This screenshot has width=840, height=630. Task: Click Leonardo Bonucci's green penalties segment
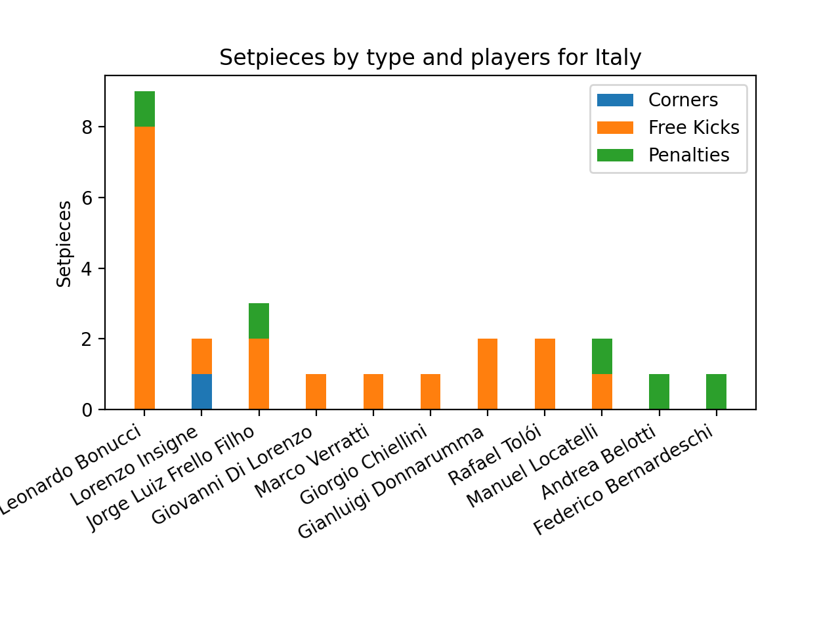pos(144,109)
